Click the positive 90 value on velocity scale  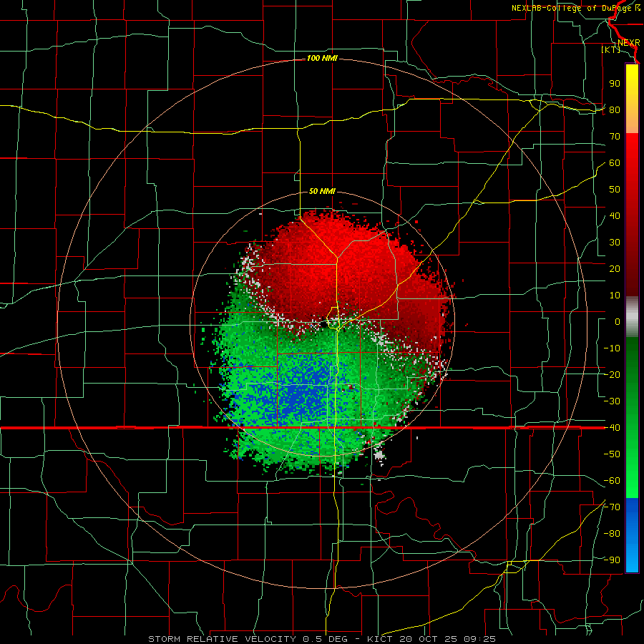[x=615, y=84]
